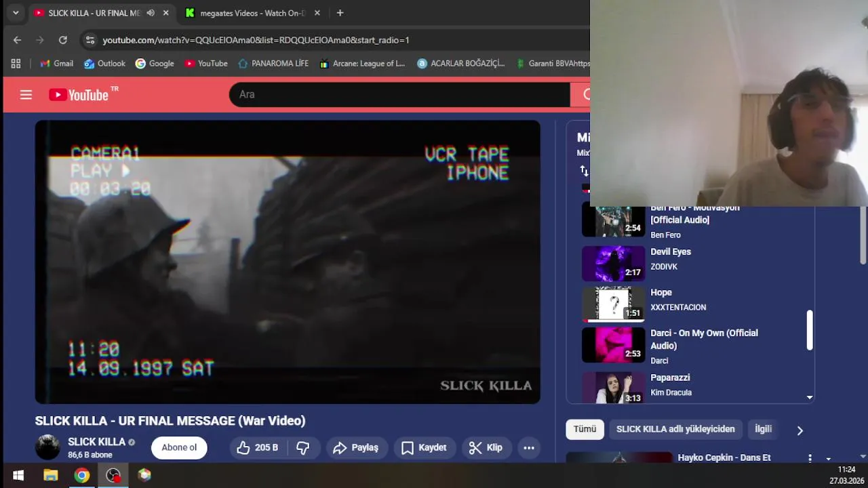Open the Arcane: League of L... bookmark
The height and width of the screenshot is (488, 868).
(361, 64)
